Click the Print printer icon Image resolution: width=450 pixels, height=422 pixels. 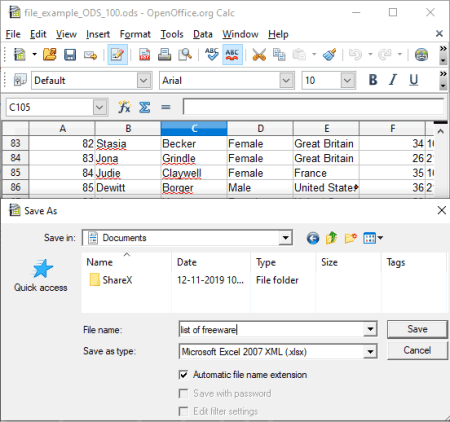click(164, 54)
